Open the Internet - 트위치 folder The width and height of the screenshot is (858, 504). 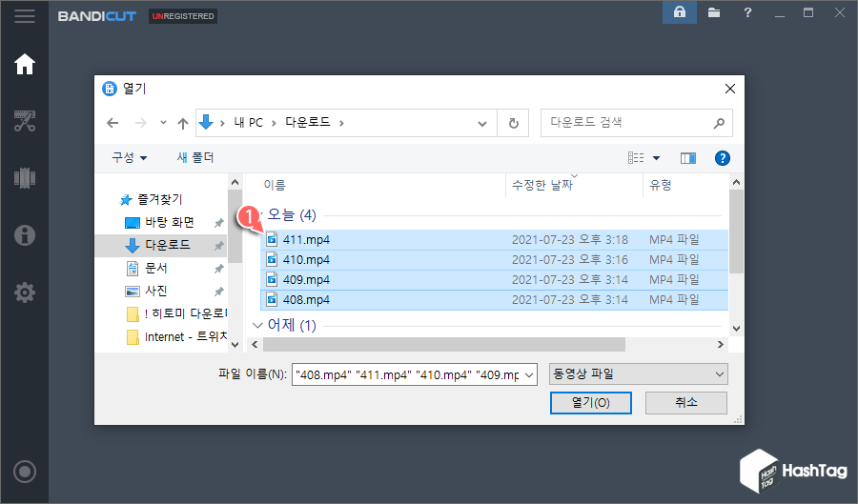(x=176, y=336)
